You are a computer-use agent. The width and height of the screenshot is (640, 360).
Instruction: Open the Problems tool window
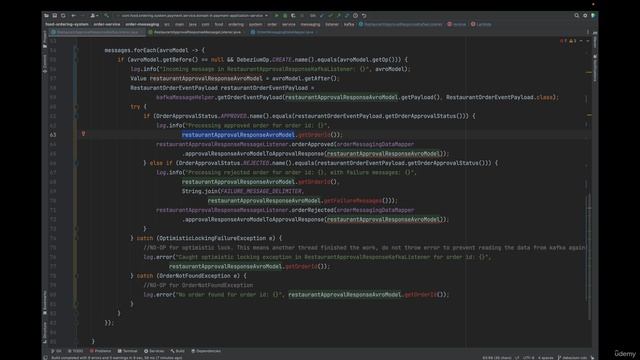click(x=100, y=351)
